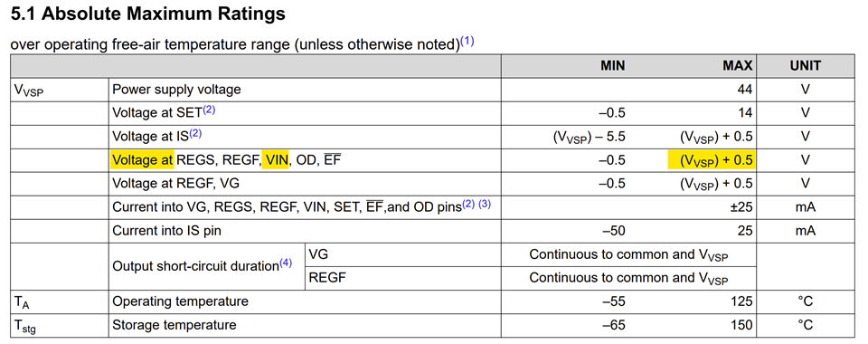Select highlighted (VVSP) + 0.5 max value
The width and height of the screenshot is (868, 344).
click(711, 160)
